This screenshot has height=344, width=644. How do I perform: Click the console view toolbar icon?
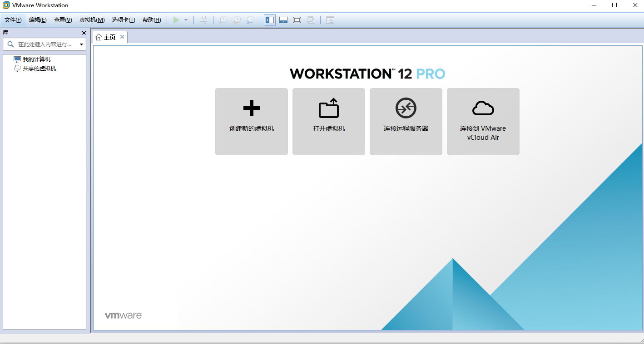point(330,20)
